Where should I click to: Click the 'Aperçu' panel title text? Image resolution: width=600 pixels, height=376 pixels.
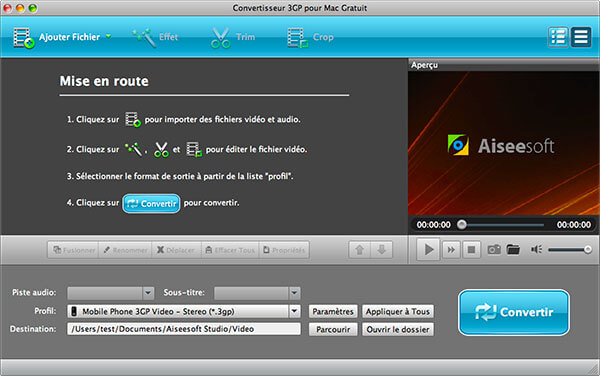[424, 65]
